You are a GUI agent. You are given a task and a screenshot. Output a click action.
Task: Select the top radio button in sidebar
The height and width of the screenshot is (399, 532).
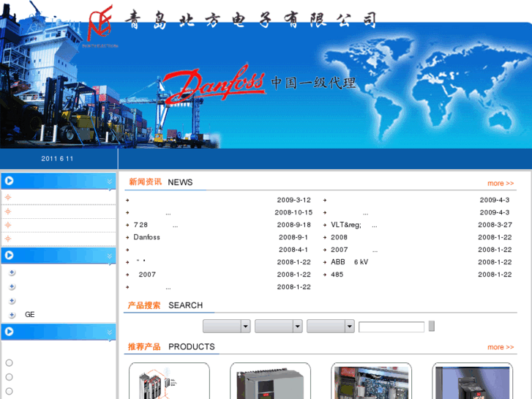pos(10,362)
